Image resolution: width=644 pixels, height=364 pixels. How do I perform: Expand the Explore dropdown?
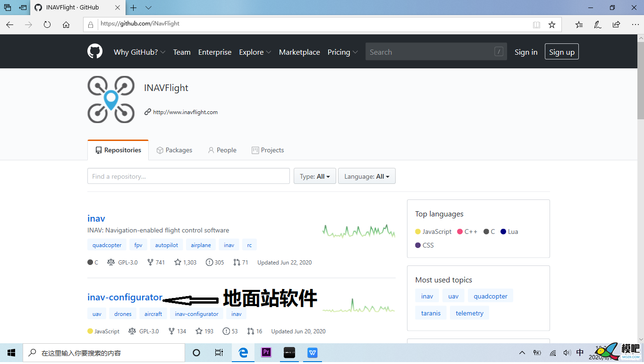coord(255,52)
